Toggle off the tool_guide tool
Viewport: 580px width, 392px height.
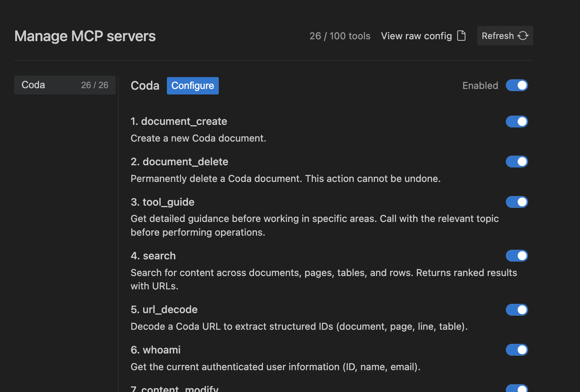pyautogui.click(x=517, y=202)
